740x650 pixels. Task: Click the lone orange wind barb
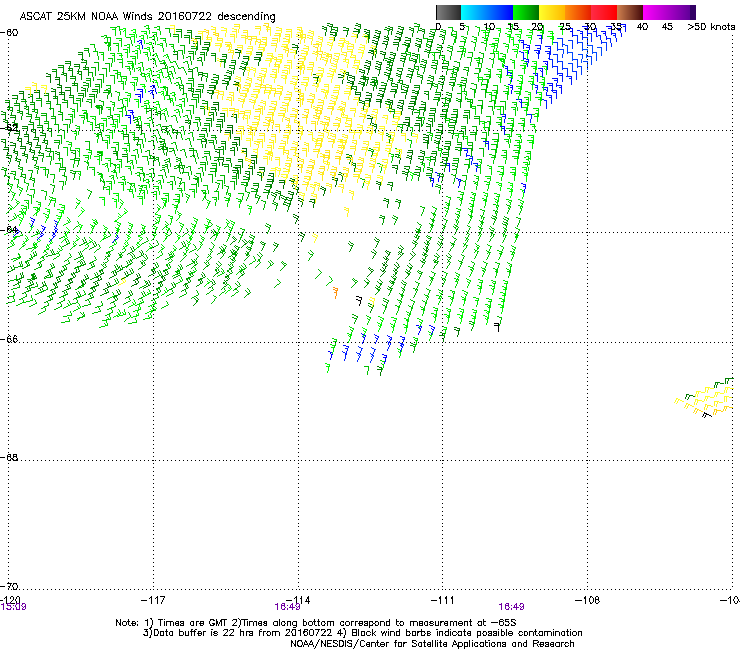[336, 293]
